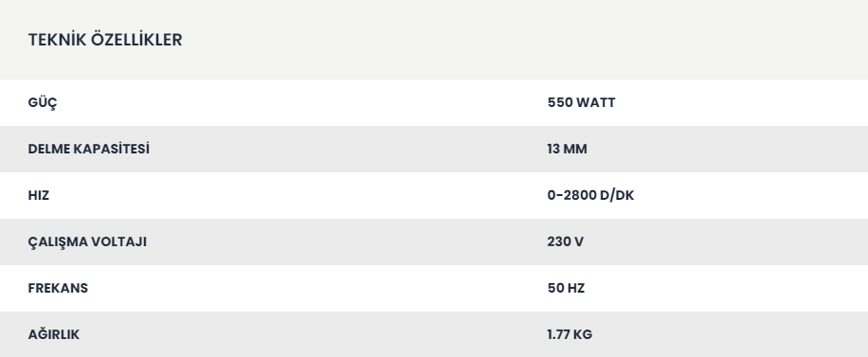Viewport: 868px width, 357px height.
Task: Select the AĞIRLIK label
Action: coord(54,334)
